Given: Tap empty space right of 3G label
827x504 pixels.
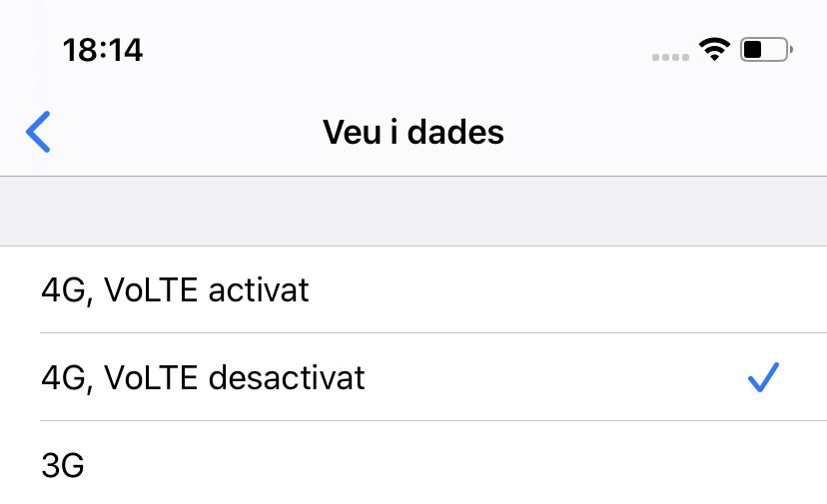Looking at the screenshot, I should tap(449, 465).
